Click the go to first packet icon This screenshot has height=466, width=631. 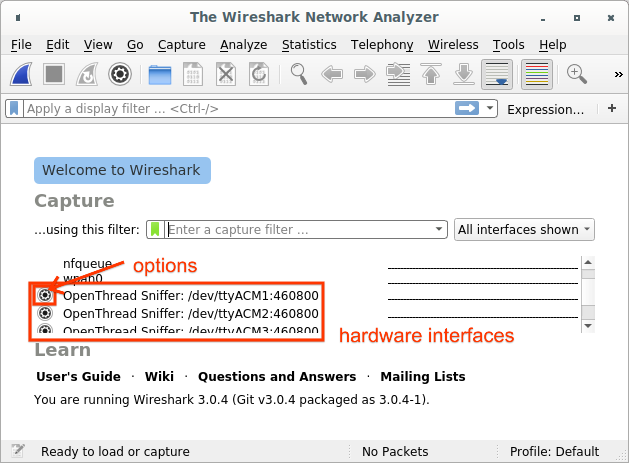[431, 74]
